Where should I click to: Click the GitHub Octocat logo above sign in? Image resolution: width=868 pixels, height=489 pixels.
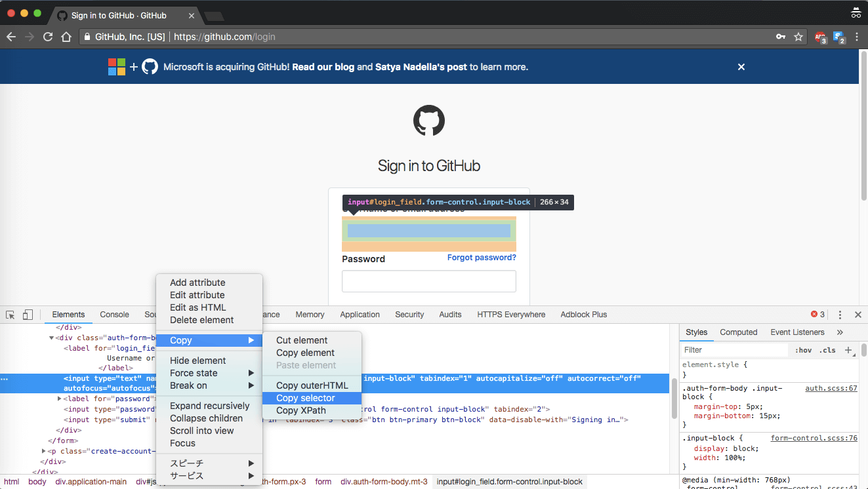(x=429, y=121)
